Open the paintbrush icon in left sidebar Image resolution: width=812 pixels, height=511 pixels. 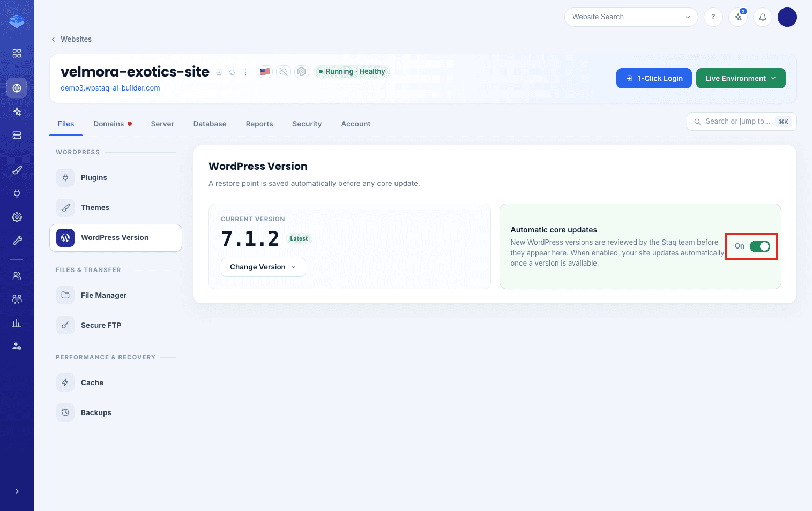[x=17, y=170]
